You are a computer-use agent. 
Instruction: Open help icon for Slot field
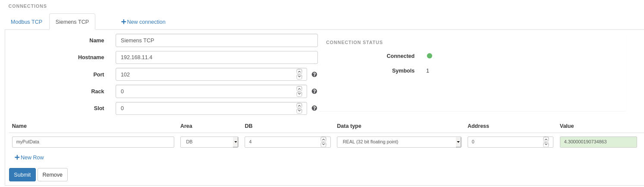coord(314,108)
